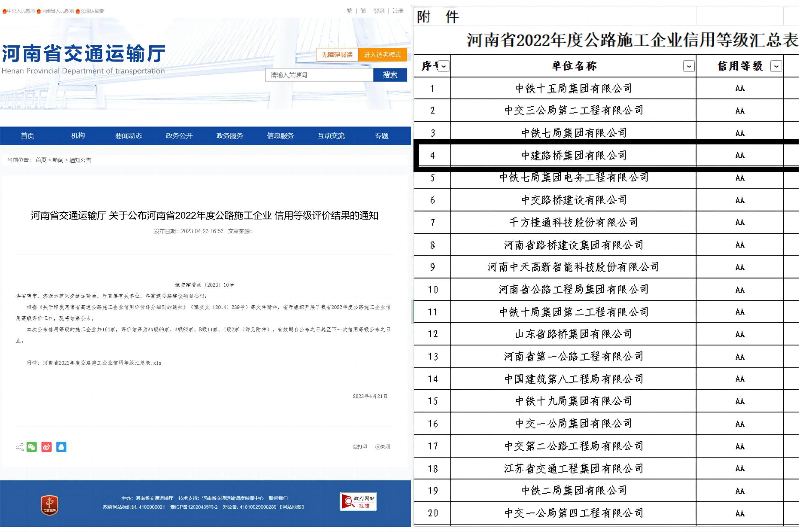Select the cell 中铁二局集团有限公司
The image size is (799, 532).
573,490
